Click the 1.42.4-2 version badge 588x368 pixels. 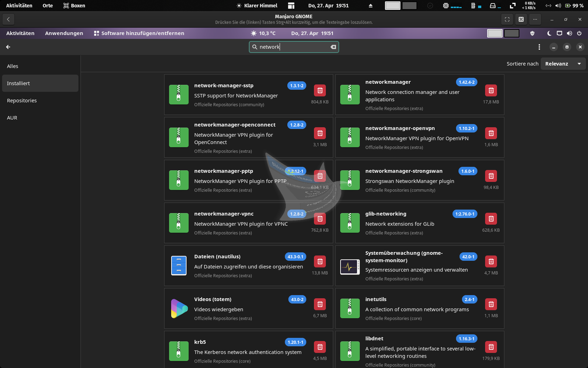467,82
